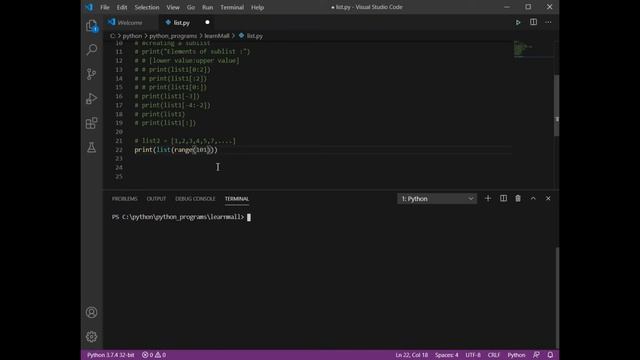Image resolution: width=640 pixels, height=360 pixels.
Task: Open the Terminal menu
Action: [232, 7]
